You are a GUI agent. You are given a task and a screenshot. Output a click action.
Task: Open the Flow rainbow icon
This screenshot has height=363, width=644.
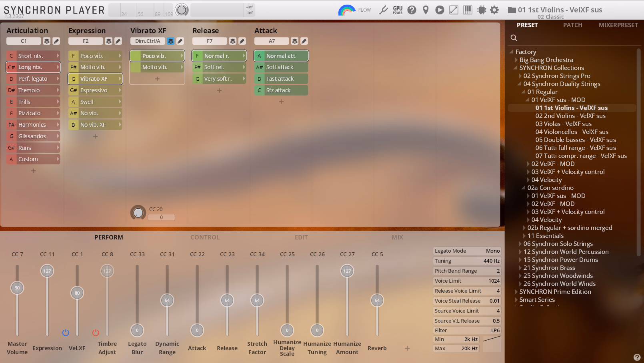[346, 10]
